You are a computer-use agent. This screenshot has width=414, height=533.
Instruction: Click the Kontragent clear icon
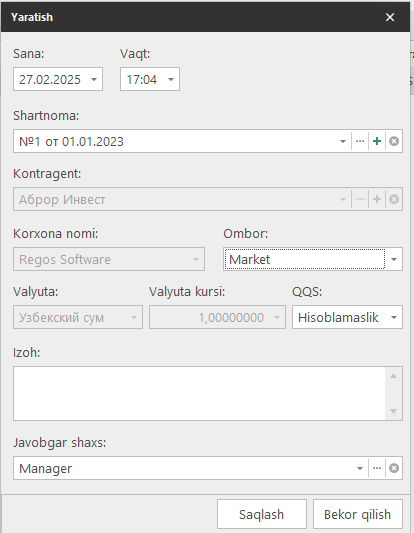coord(394,199)
